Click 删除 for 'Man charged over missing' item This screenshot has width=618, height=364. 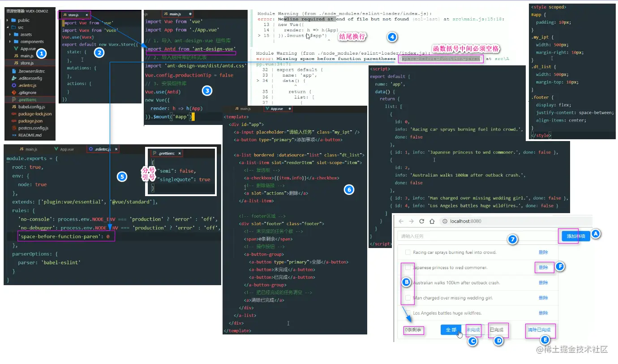point(543,298)
